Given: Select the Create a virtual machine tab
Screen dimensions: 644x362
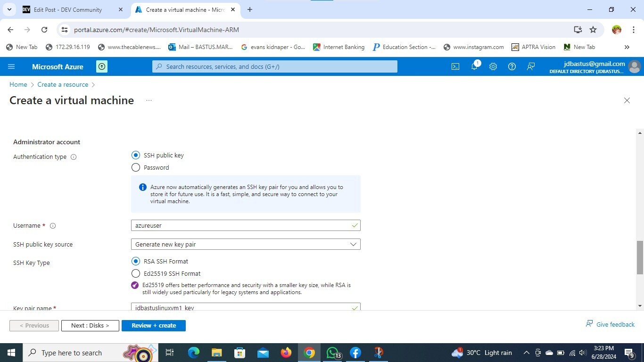Looking at the screenshot, I should pyautogui.click(x=185, y=9).
